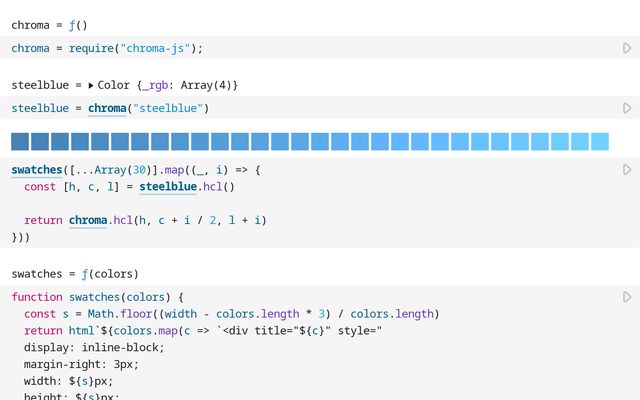
Task: Run the swatches function definition cell
Action: coord(627,297)
